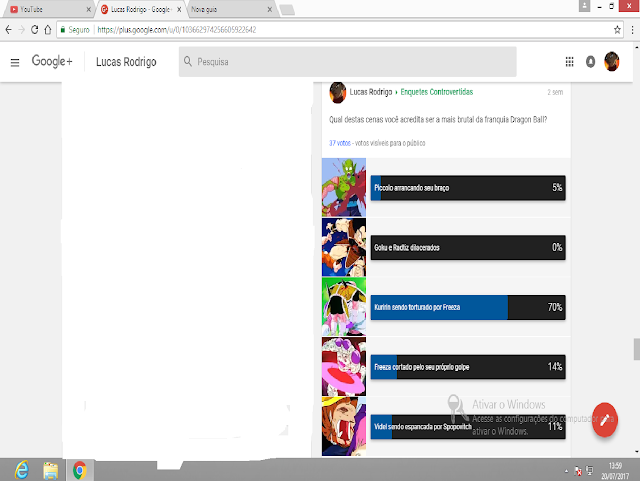
Task: Open the Freeza cut poll thumbnail
Action: [x=344, y=366]
